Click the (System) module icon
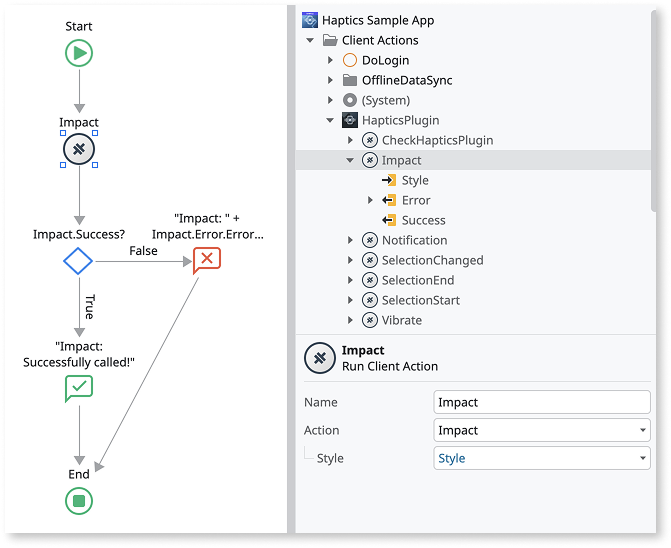This screenshot has height=548, width=671. 350,100
